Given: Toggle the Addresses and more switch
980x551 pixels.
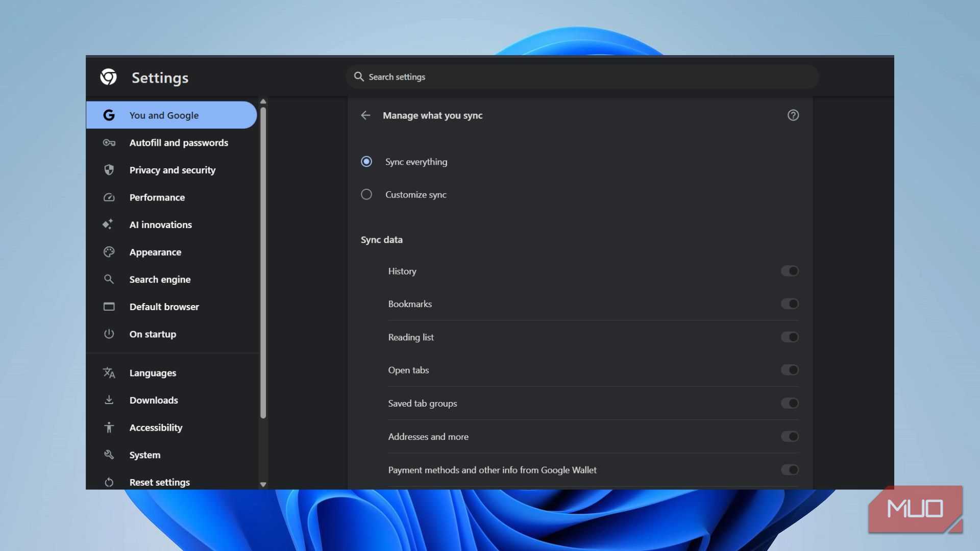Looking at the screenshot, I should point(790,437).
